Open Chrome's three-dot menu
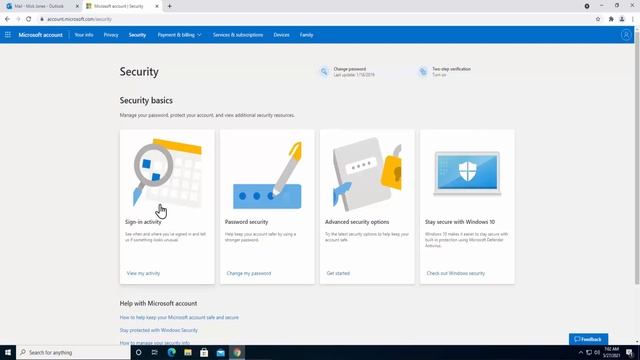Image resolution: width=640 pixels, height=360 pixels. 633,19
